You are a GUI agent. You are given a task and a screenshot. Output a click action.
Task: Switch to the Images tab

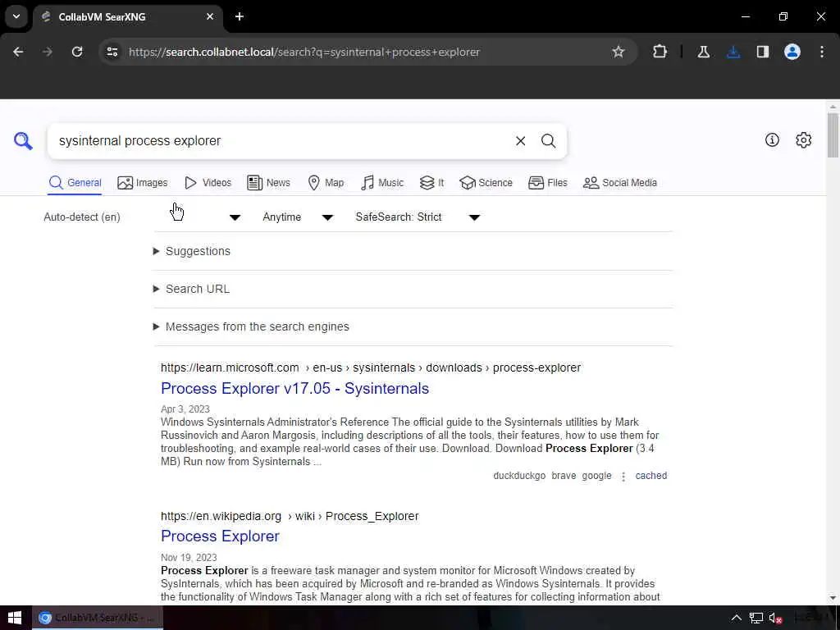(x=143, y=183)
